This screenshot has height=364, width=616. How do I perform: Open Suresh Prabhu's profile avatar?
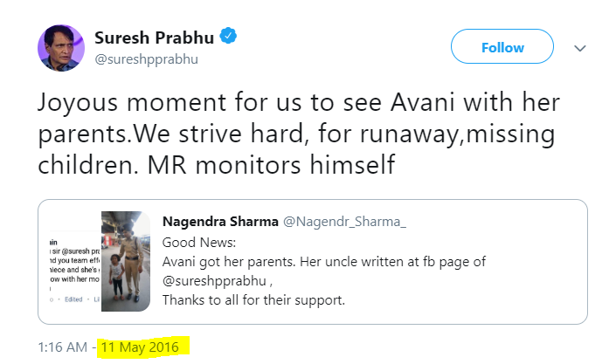(x=61, y=48)
